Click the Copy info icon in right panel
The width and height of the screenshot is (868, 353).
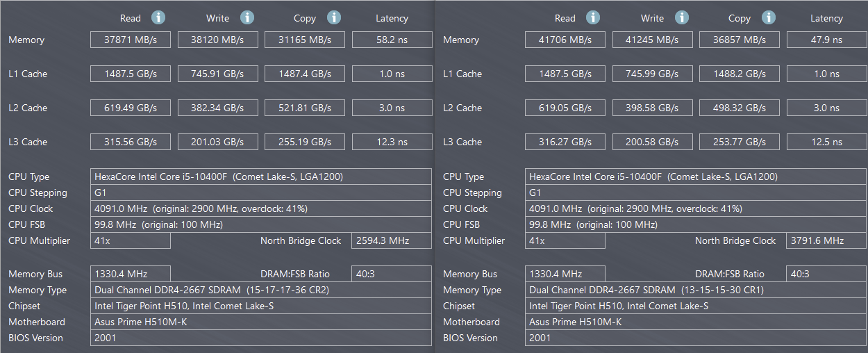click(768, 17)
